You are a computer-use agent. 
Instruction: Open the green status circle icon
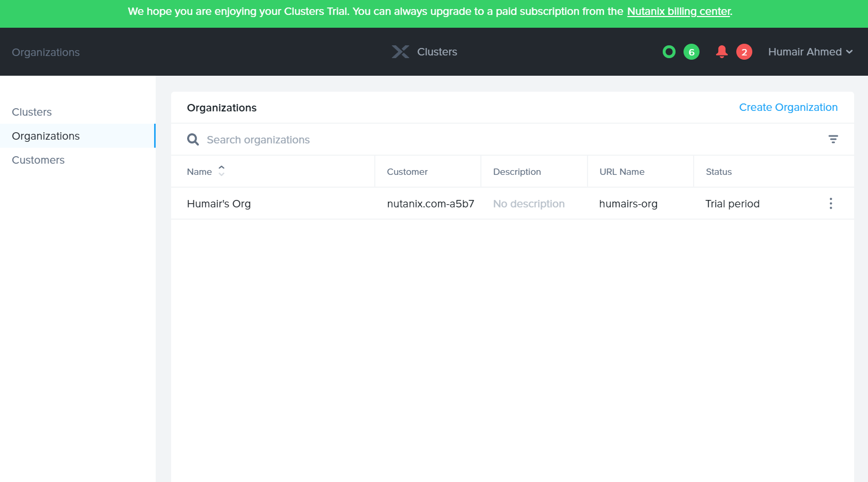[x=669, y=52]
